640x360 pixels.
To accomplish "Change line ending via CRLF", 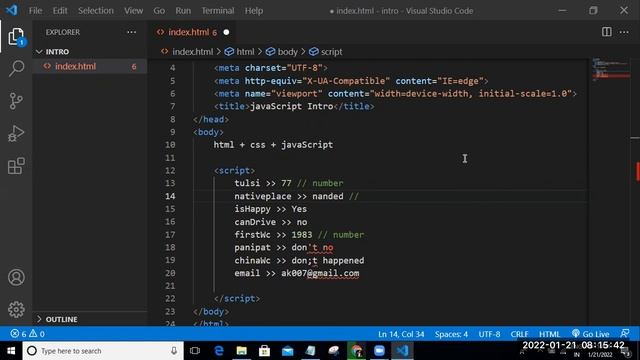I will click(519, 334).
